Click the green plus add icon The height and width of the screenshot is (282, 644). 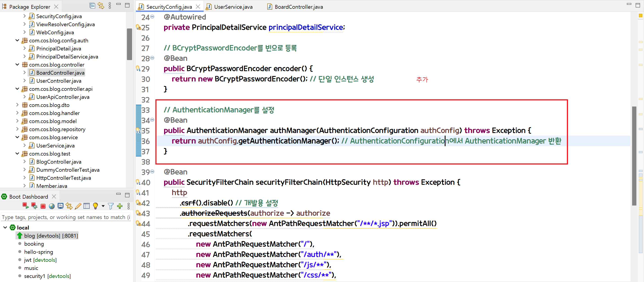120,206
